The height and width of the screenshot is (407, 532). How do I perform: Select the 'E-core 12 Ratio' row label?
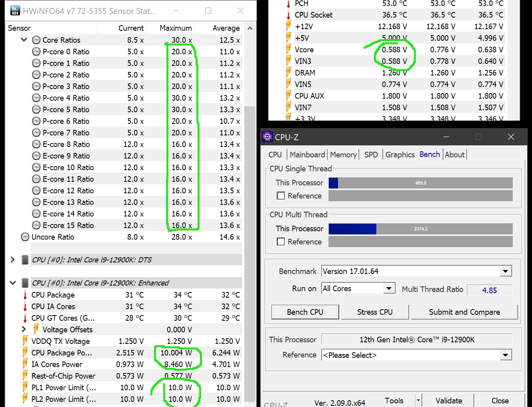(68, 191)
